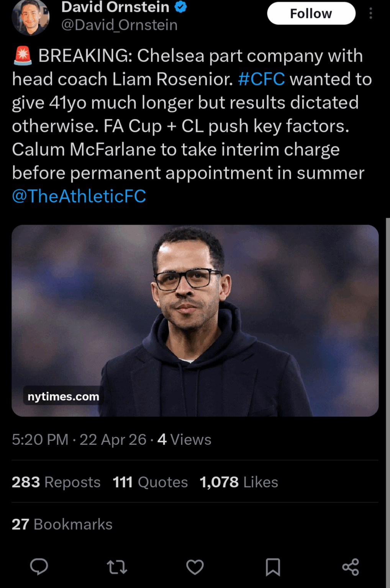The width and height of the screenshot is (390, 588).
Task: Open the photo of Liam Rosenior
Action: pyautogui.click(x=195, y=322)
